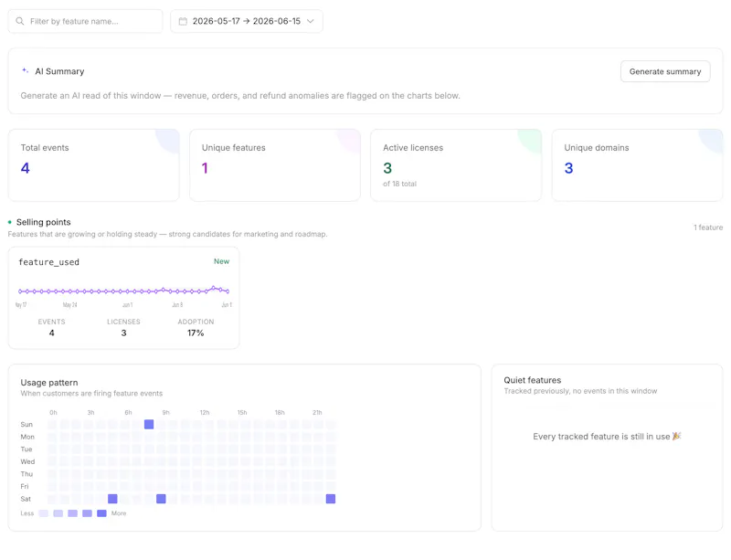The image size is (731, 560).
Task: Click the Saturday heatmap cell near 9h
Action: (161, 499)
